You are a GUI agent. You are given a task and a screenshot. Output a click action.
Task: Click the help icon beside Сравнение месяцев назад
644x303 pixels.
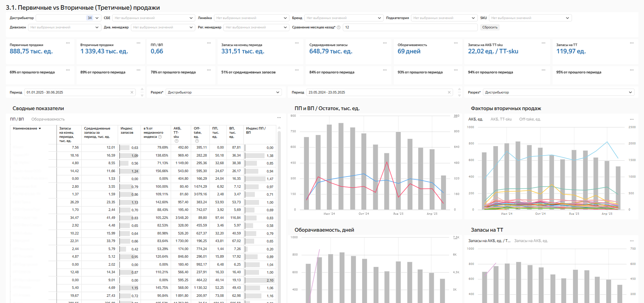point(339,27)
